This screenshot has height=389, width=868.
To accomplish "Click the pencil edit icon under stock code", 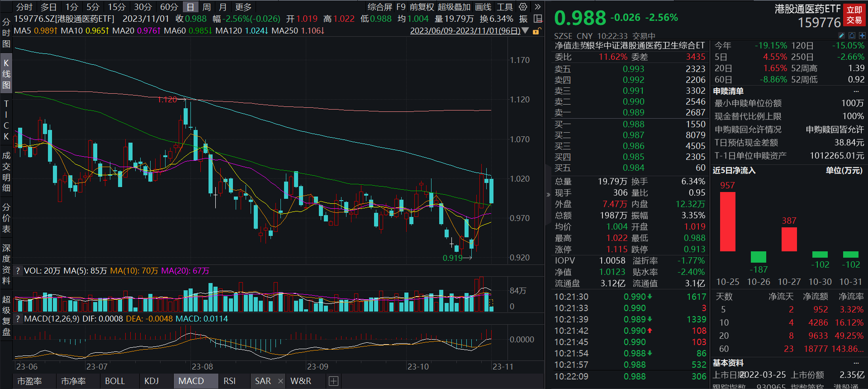I will tap(841, 35).
